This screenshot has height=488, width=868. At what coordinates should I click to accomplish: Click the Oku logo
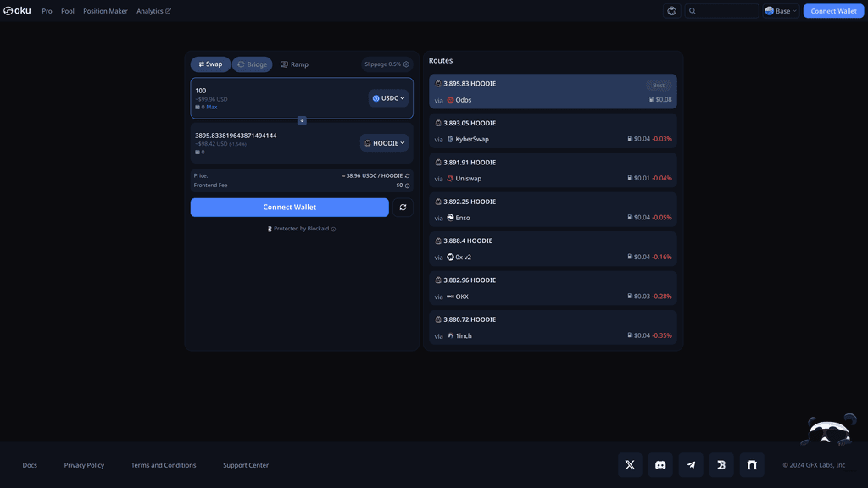pyautogui.click(x=17, y=10)
